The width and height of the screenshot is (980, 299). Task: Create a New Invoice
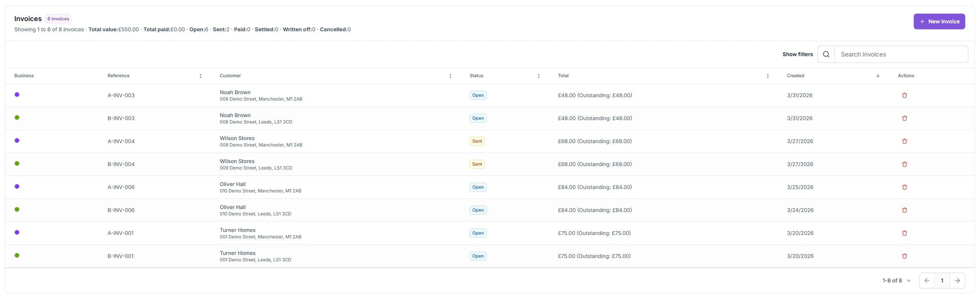click(939, 22)
